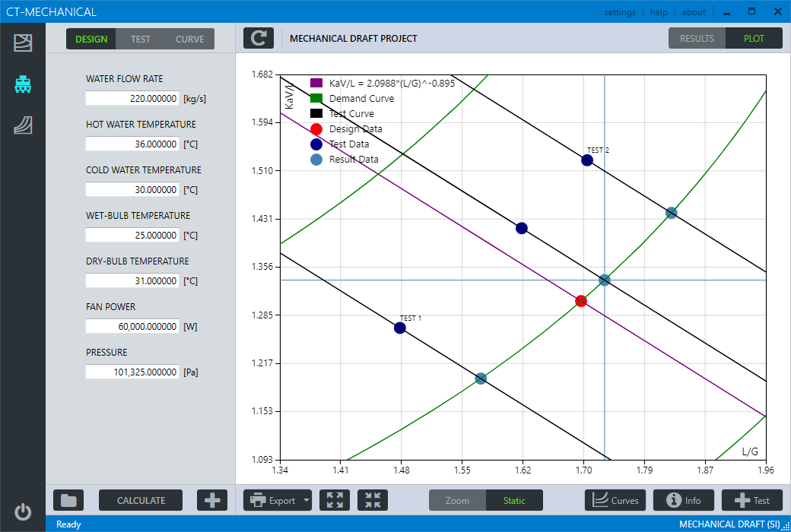Enable Zoom plot mode
This screenshot has height=532, width=791.
(x=458, y=500)
